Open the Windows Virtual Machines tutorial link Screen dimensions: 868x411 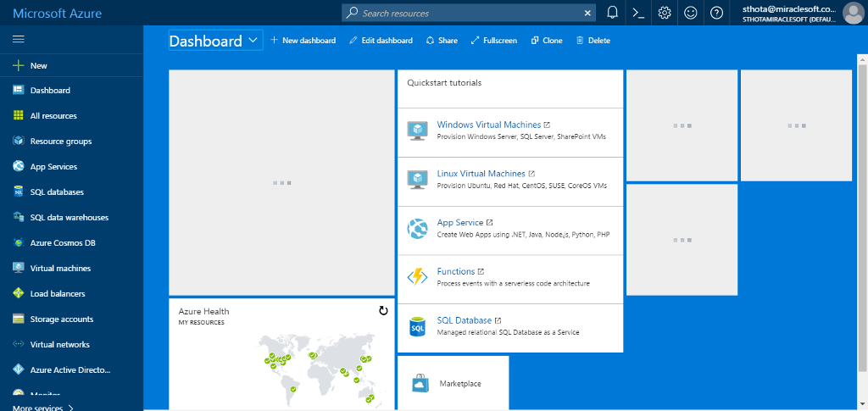[x=489, y=125]
